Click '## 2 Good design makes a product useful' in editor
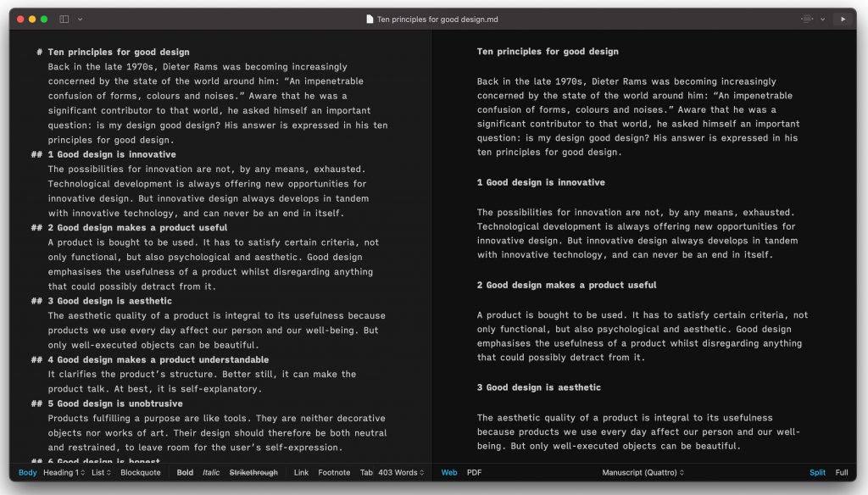 (x=129, y=227)
